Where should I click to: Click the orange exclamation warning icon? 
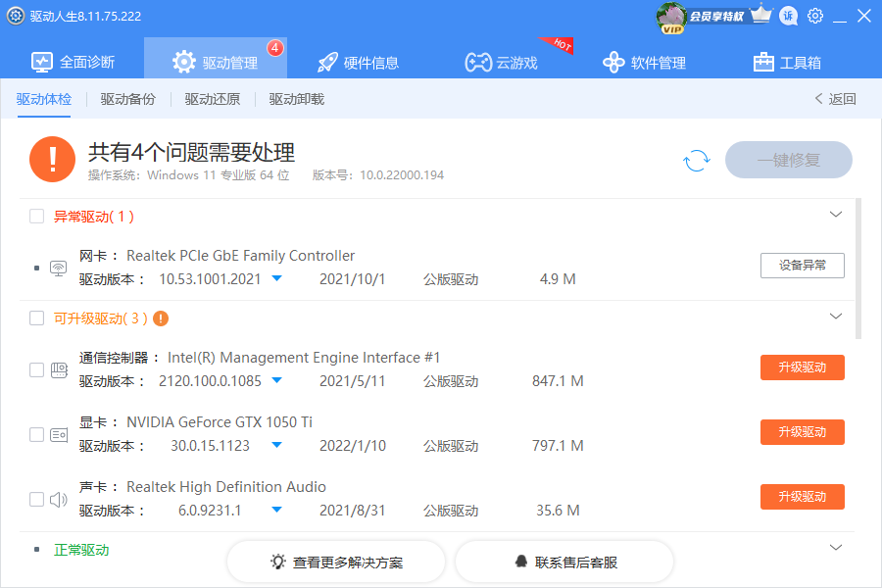pos(52,159)
